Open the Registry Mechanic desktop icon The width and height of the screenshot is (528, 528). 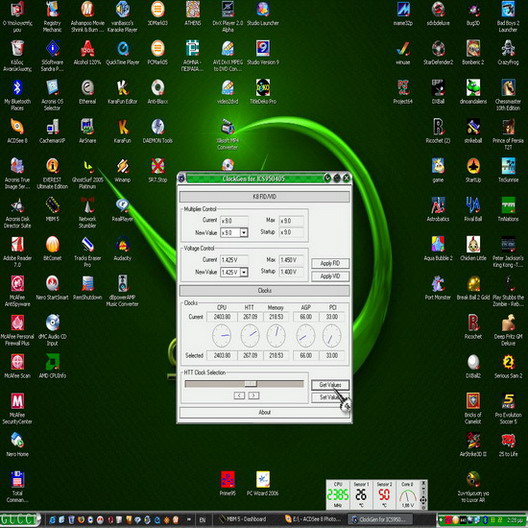coord(53,17)
